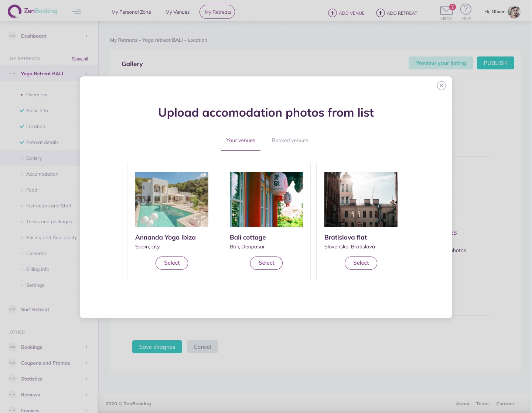
Task: Open the Inbox envelope icon
Action: pos(446,11)
